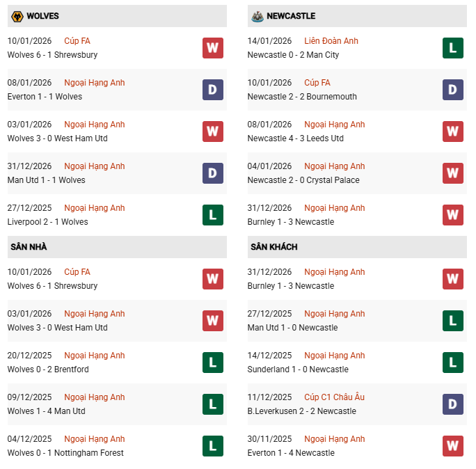Viewport: 476px width, 469px height.
Task: Open the Newcastle 2 - 0 Crystal Palace match
Action: coord(303,180)
